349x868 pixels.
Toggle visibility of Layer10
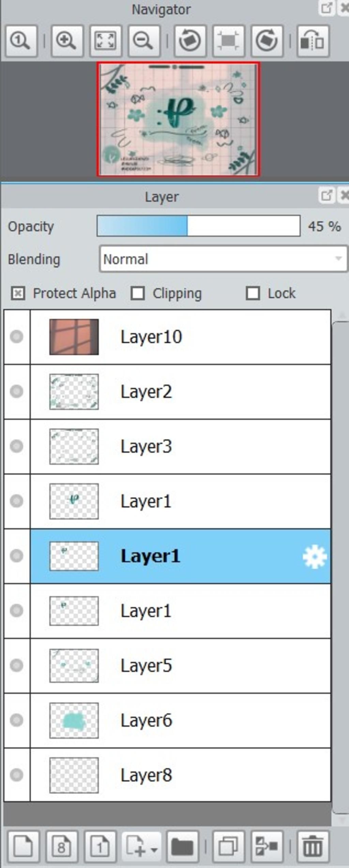coord(16,337)
